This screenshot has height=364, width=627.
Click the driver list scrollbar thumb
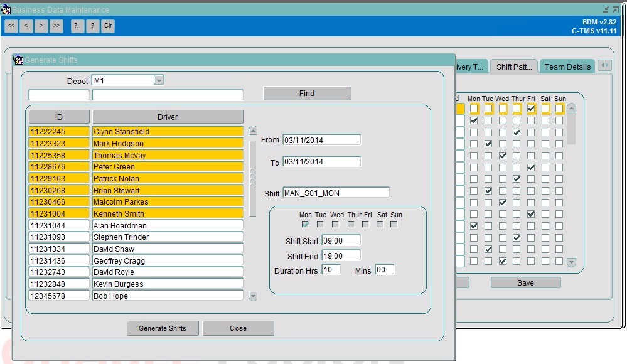click(253, 178)
